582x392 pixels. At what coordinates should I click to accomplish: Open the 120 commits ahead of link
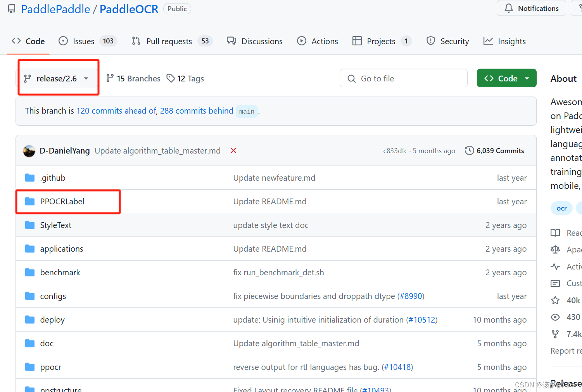116,111
